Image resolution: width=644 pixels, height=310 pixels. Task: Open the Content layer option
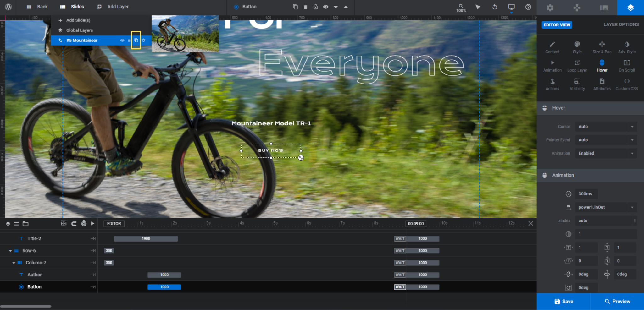click(x=552, y=47)
